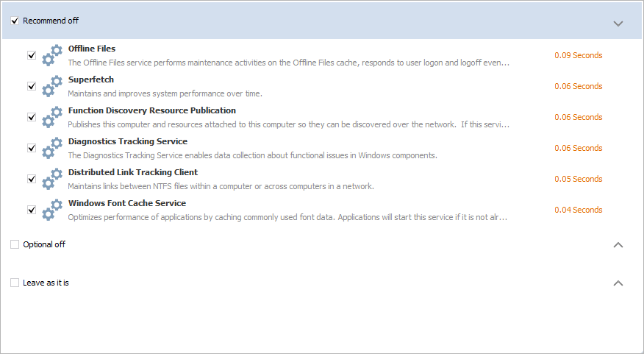Viewport: 644px width, 354px height.
Task: Click Function Discovery Resource Publication gear icon
Action: pyautogui.click(x=52, y=117)
